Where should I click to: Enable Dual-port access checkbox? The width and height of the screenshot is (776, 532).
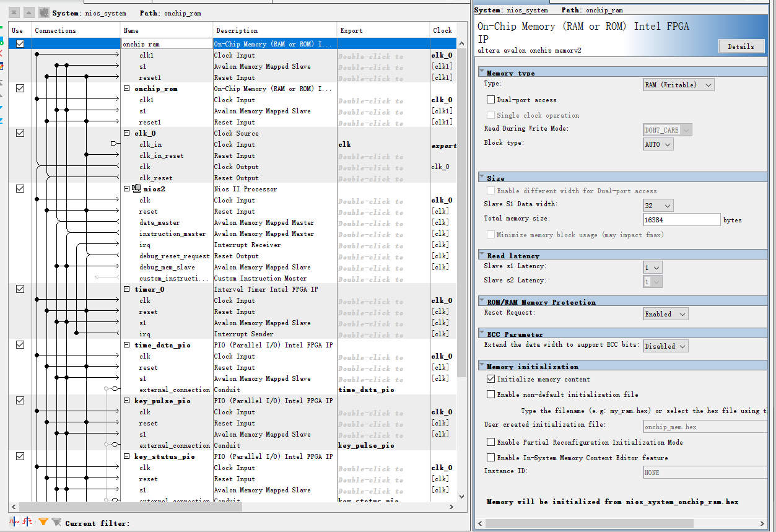pyautogui.click(x=491, y=100)
